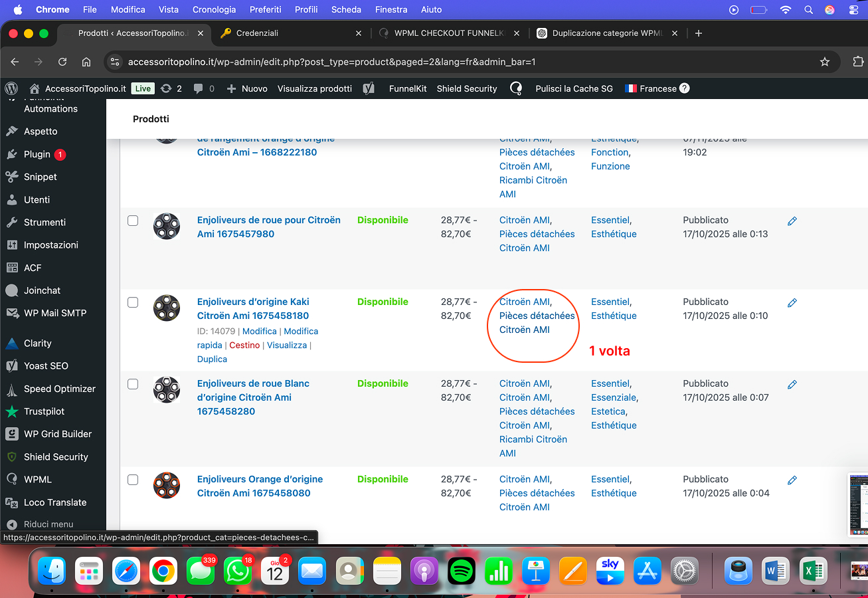Bookmark page with the star icon

click(x=825, y=62)
